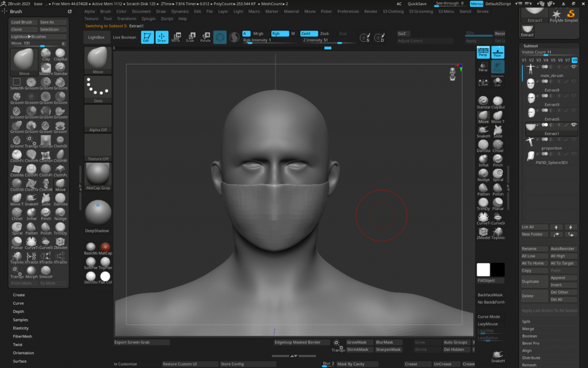Open the Stroke menu

point(482,11)
